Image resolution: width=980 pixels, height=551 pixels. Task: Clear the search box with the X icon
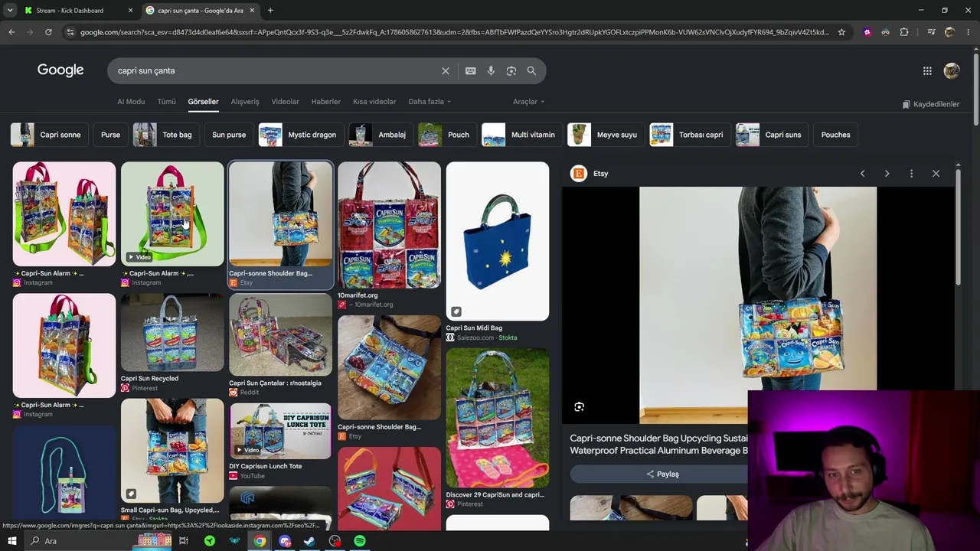click(446, 71)
